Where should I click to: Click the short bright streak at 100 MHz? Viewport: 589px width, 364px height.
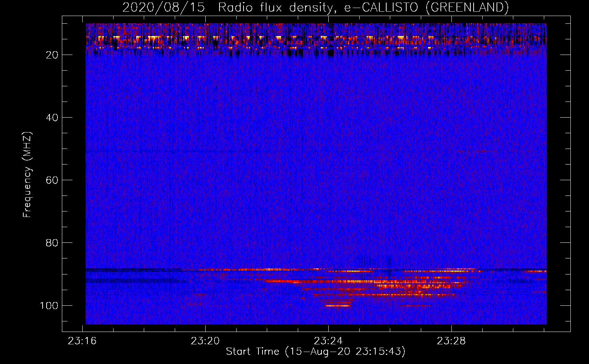click(x=338, y=306)
